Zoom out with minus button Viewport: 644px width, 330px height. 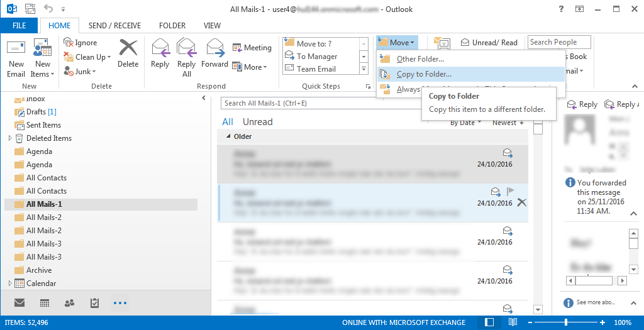pyautogui.click(x=530, y=322)
